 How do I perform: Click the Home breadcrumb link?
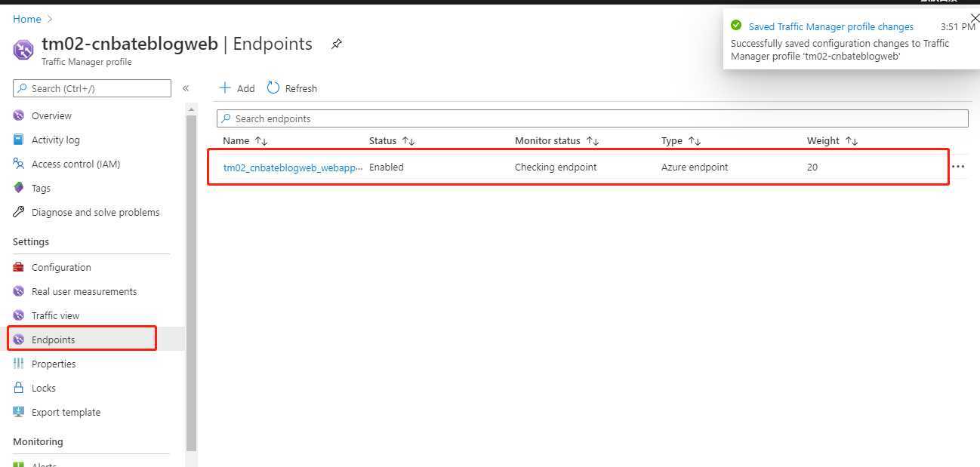tap(26, 19)
